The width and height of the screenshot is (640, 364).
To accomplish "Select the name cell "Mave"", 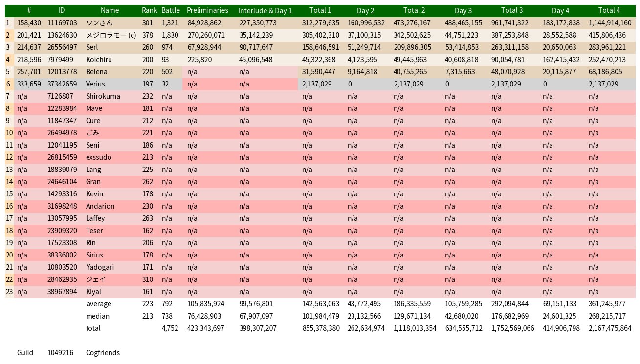I will pos(95,108).
